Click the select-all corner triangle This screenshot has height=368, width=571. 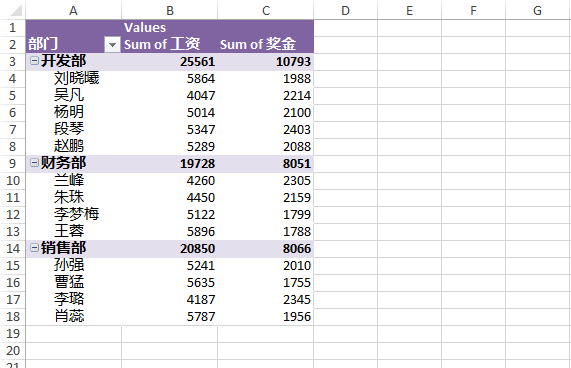pyautogui.click(x=16, y=11)
